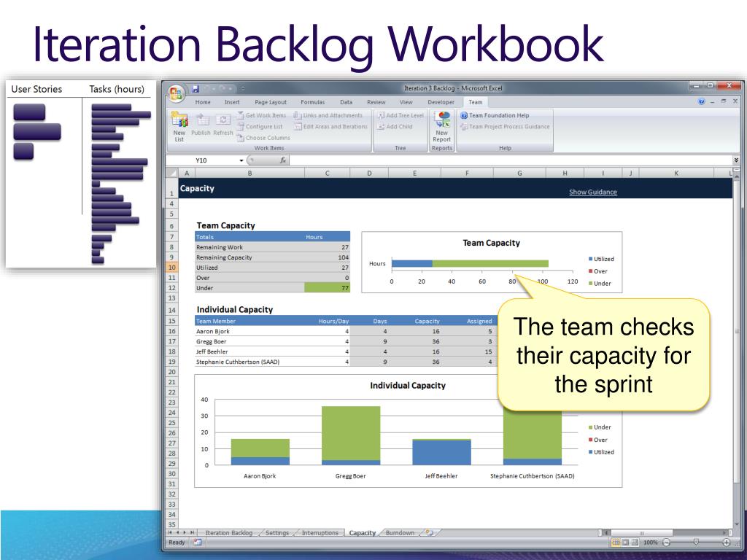Switch to the Developer ribbon tab
The image size is (747, 560).
click(x=441, y=102)
